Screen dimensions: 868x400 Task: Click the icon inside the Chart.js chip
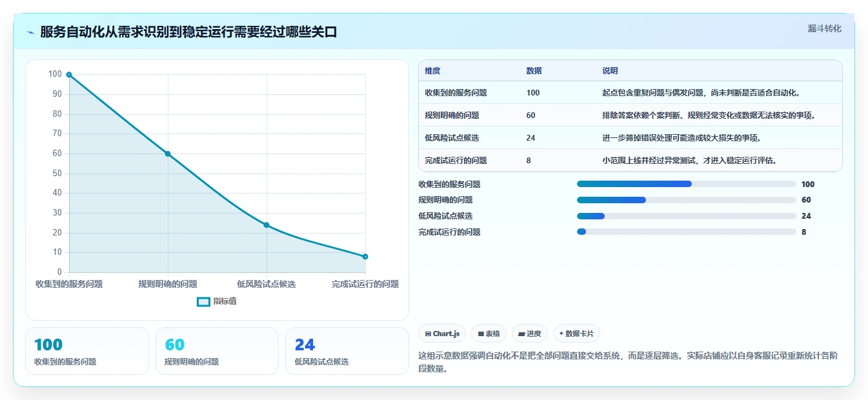click(428, 334)
